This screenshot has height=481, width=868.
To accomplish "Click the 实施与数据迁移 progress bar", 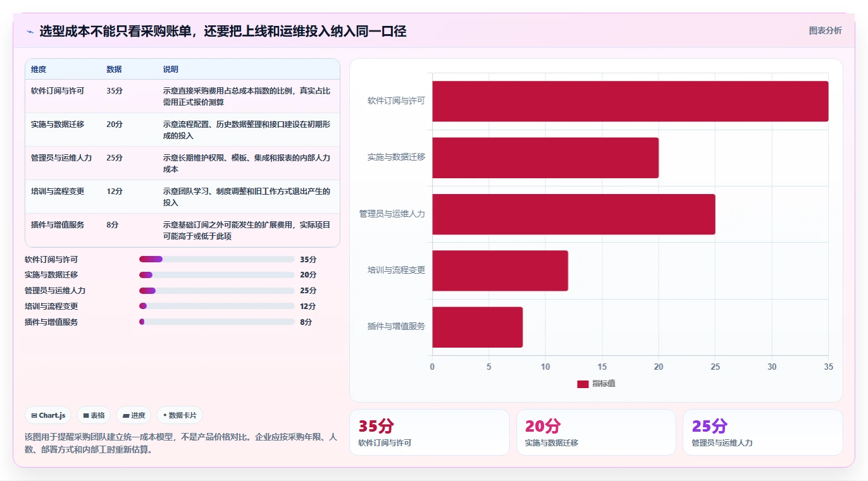I will (x=216, y=275).
